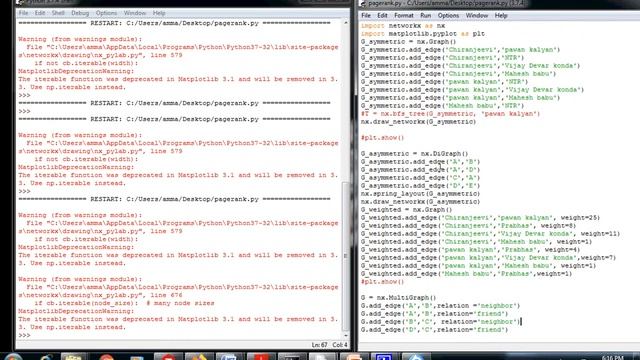The width and height of the screenshot is (640, 360).
Task: Click the G_weighted edge line with weight=7
Action: point(488,258)
